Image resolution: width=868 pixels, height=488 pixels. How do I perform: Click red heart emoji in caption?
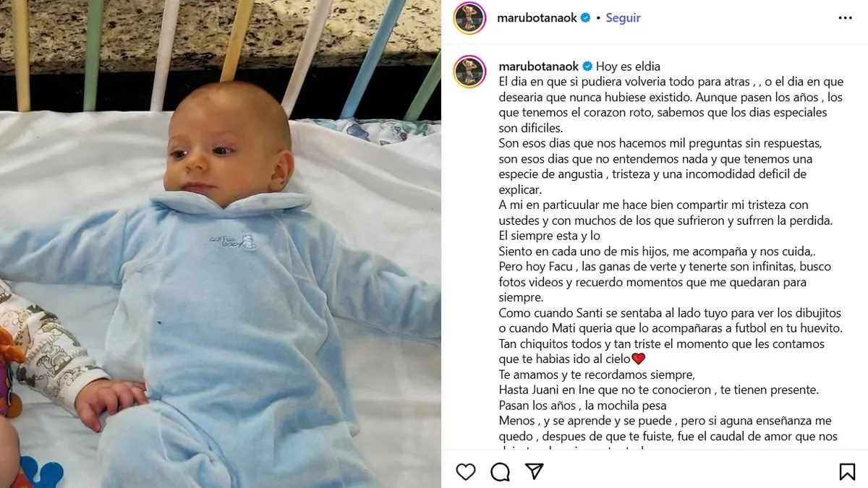(638, 359)
